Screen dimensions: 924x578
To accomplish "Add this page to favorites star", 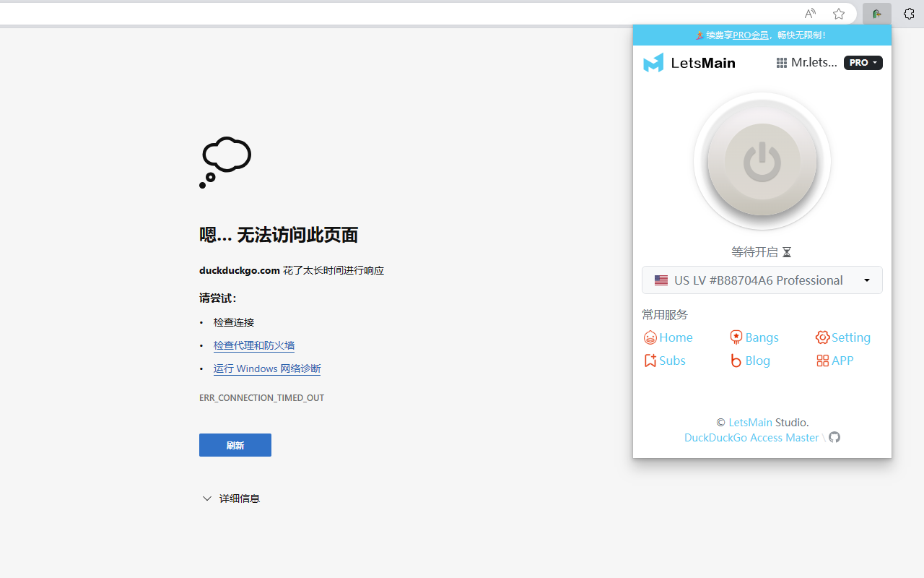I will pyautogui.click(x=838, y=14).
